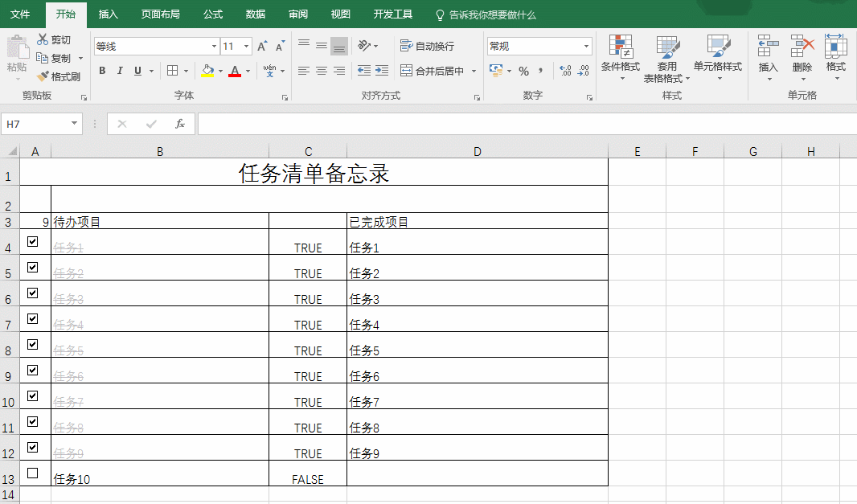The height and width of the screenshot is (504, 857).
Task: Select the Format Painter brush
Action: point(43,76)
